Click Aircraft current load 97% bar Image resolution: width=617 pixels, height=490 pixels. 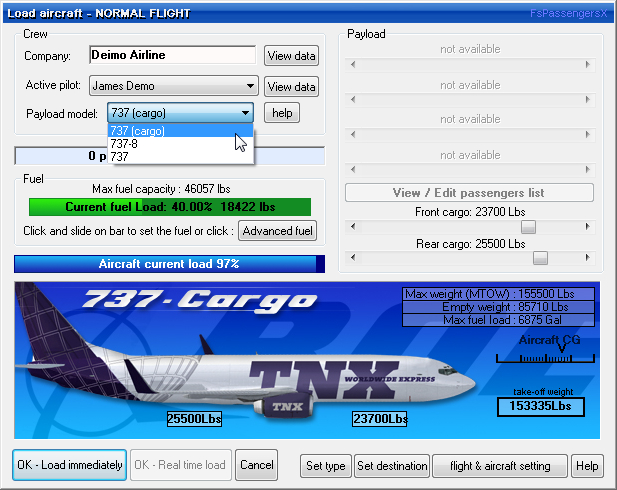coord(169,264)
